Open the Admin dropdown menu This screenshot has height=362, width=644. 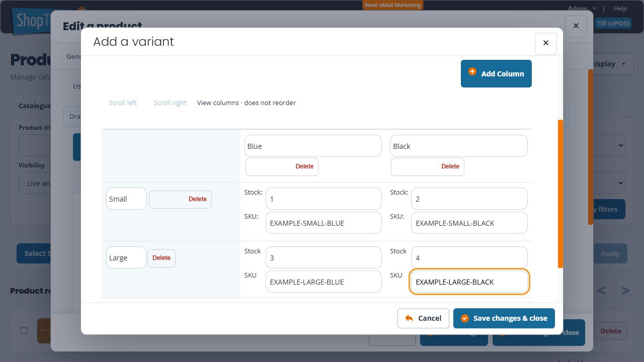click(582, 9)
